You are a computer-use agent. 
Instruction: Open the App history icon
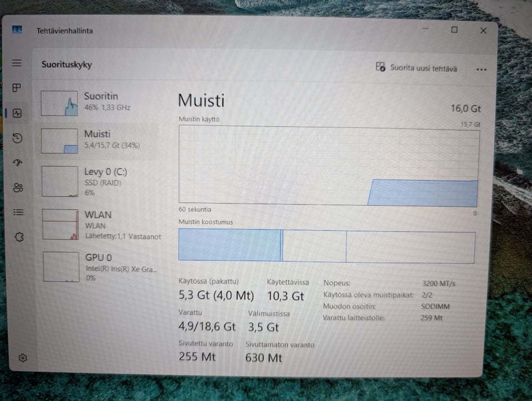[x=17, y=138]
